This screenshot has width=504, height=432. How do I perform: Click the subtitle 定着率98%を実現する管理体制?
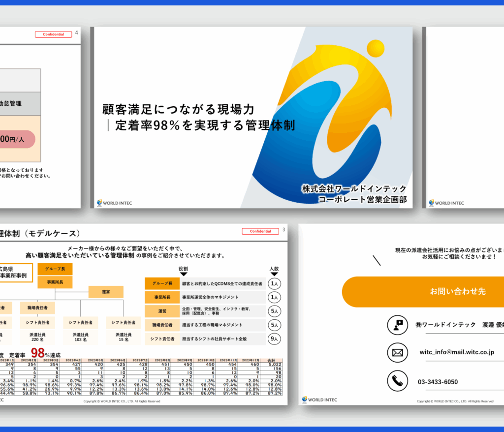205,125
